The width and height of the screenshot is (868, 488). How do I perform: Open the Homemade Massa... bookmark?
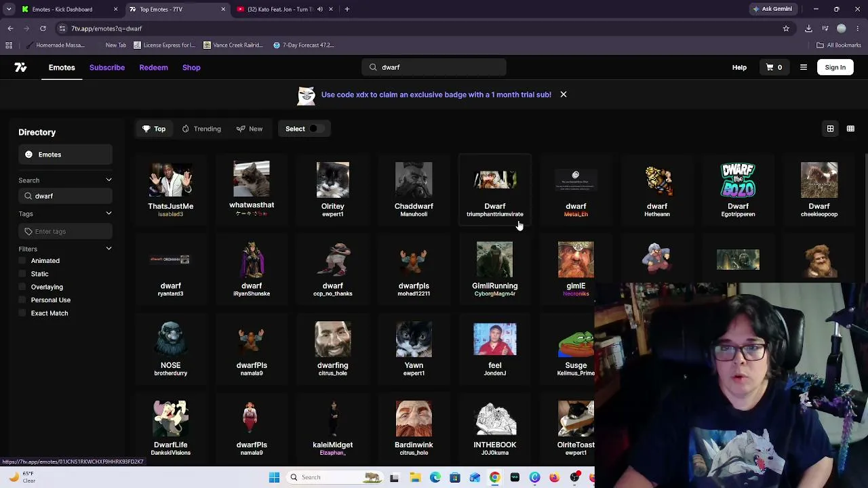coord(54,45)
